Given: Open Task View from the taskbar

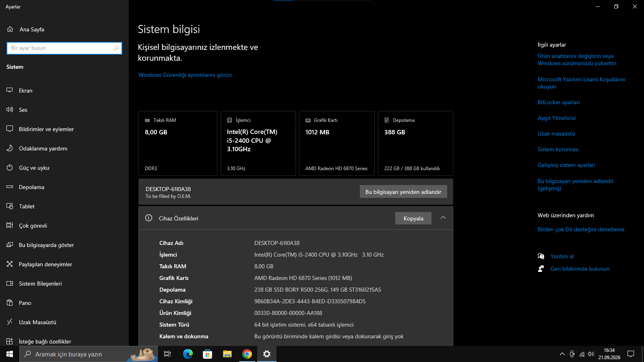Looking at the screenshot, I should click(x=167, y=354).
